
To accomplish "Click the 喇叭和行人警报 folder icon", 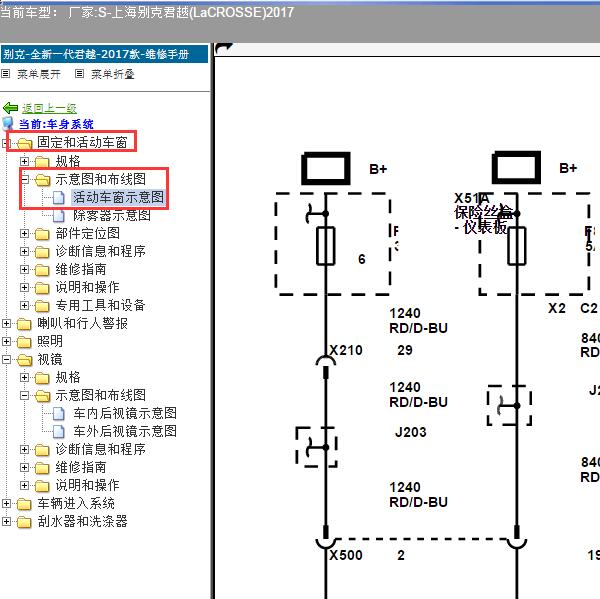I will click(24, 324).
